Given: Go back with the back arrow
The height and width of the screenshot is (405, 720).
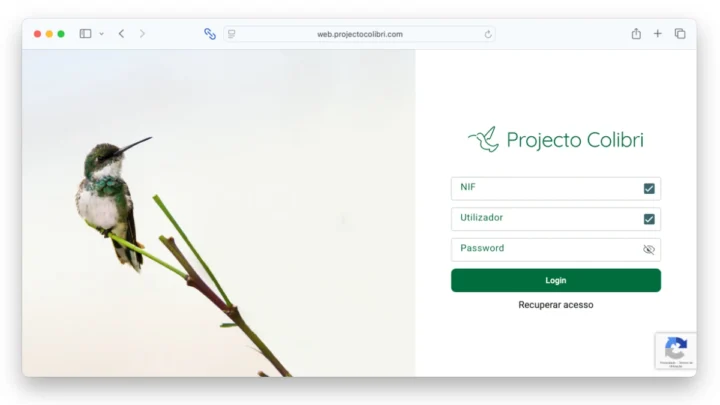Looking at the screenshot, I should point(121,34).
